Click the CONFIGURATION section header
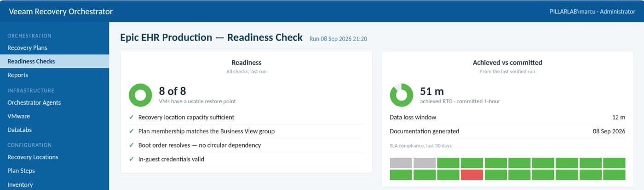The width and height of the screenshot is (644, 190). (x=29, y=145)
